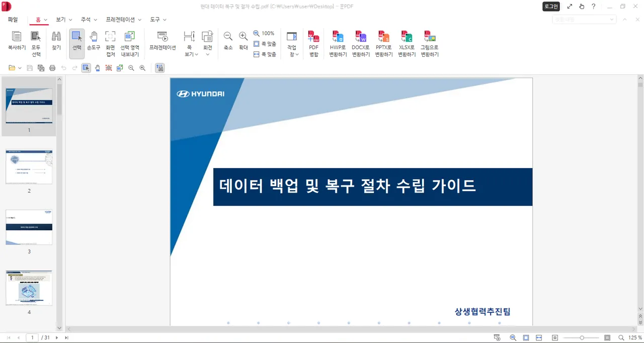
Task: Toggle fit width icon in status bar
Action: coord(539,337)
